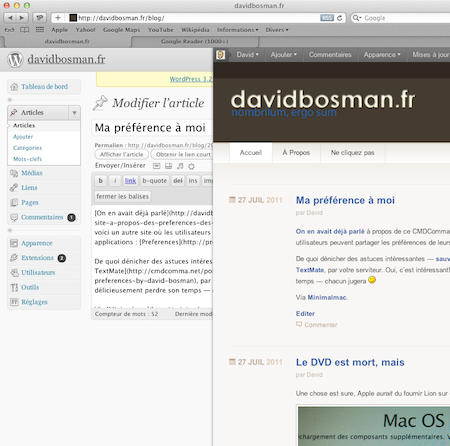Switch to the Google Reader tab

tap(195, 41)
